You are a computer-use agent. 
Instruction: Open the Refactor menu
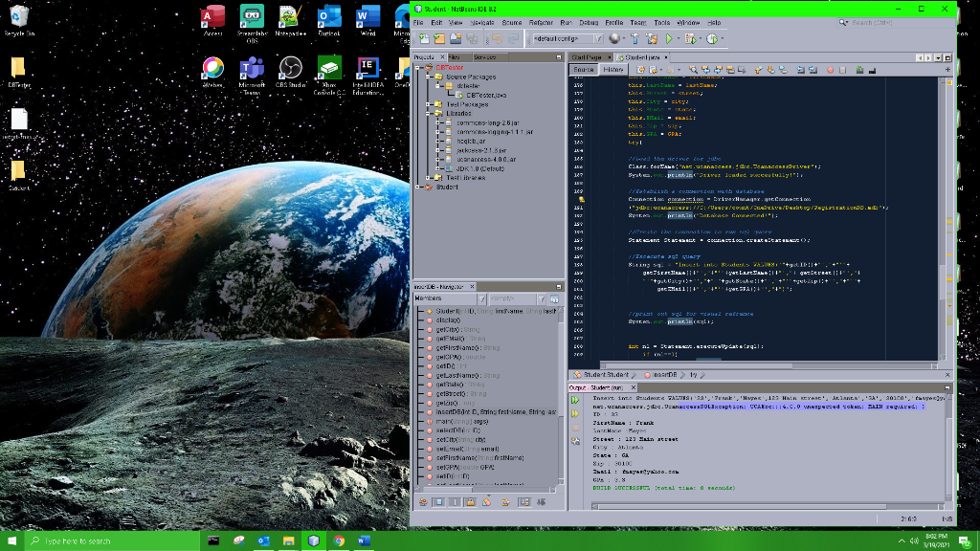coord(540,22)
